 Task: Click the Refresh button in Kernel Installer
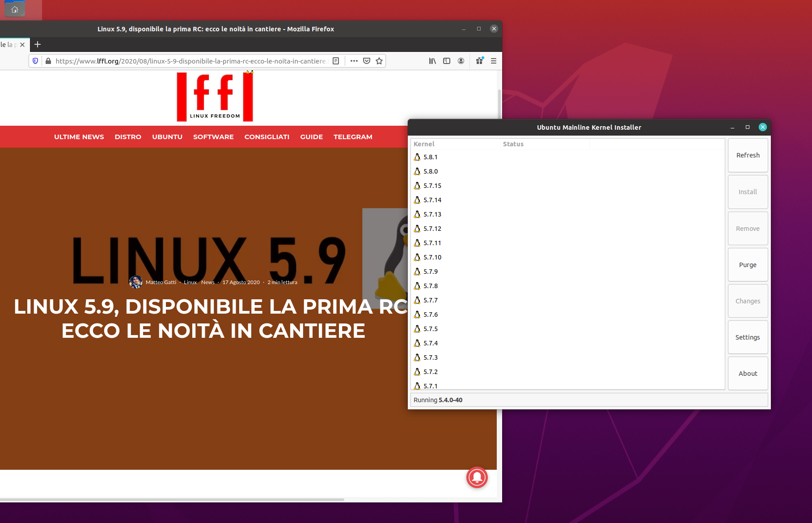coord(748,155)
